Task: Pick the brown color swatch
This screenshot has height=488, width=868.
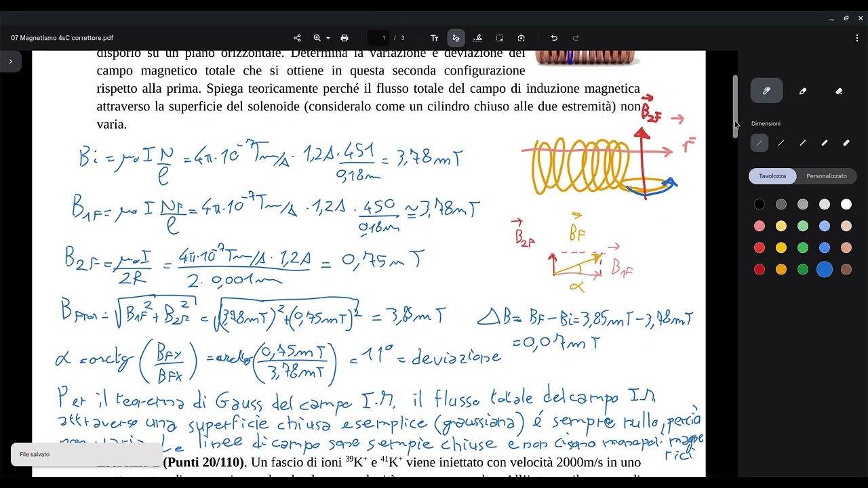Action: [846, 270]
